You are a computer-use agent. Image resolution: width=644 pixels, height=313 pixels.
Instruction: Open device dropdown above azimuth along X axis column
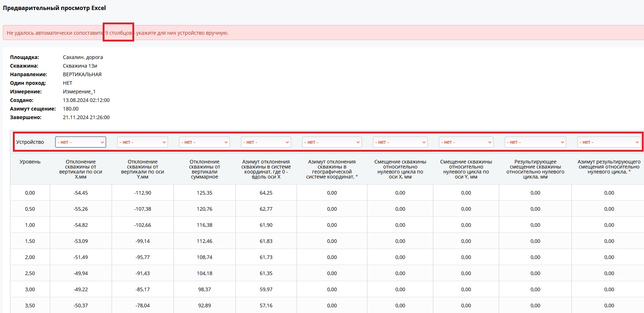coord(266,142)
